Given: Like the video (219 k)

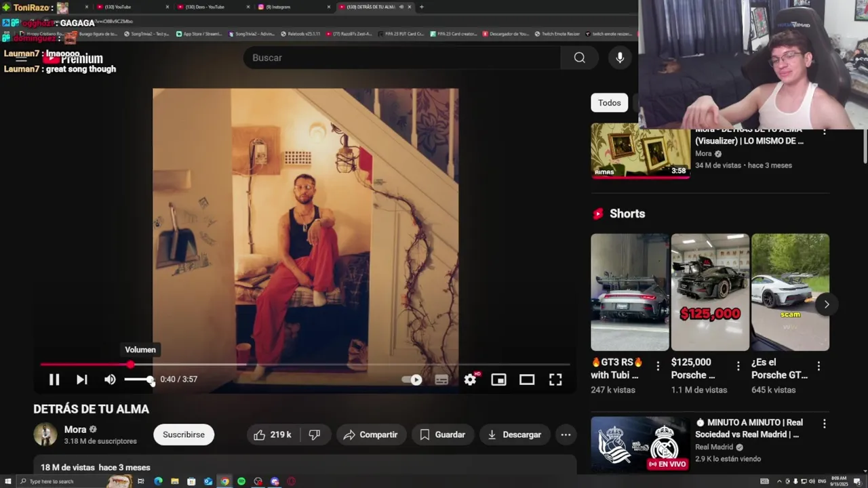Looking at the screenshot, I should (x=273, y=434).
